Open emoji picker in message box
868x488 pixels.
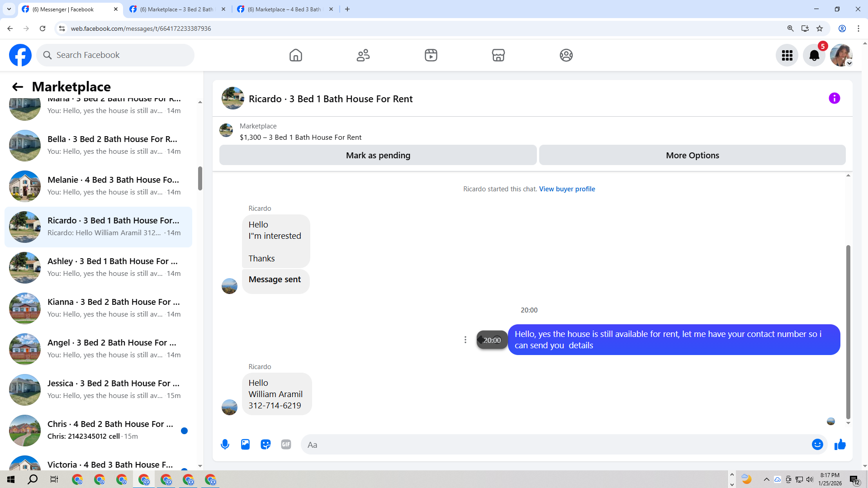(817, 445)
